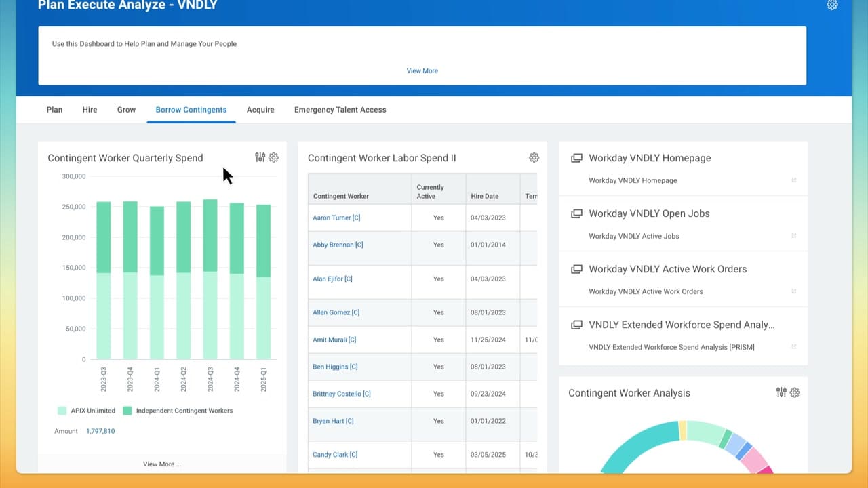
Task: Open the Amount total 1,797,810 link
Action: [x=100, y=431]
